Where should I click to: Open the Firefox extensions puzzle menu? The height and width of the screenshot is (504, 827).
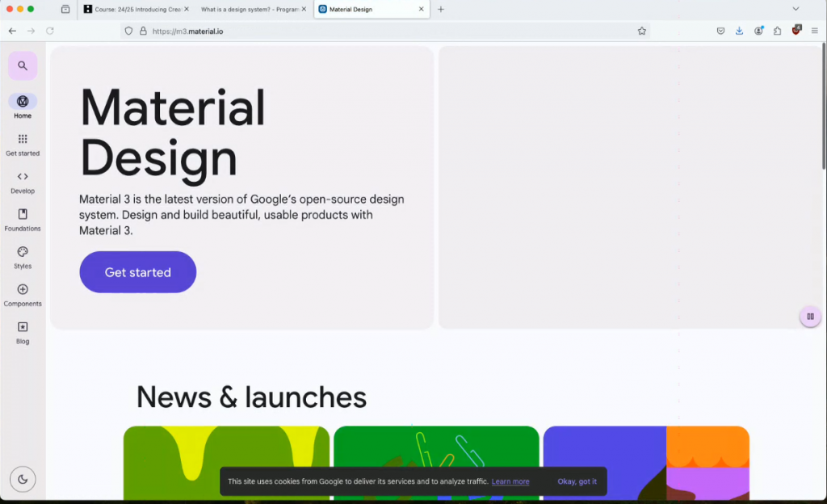click(777, 31)
